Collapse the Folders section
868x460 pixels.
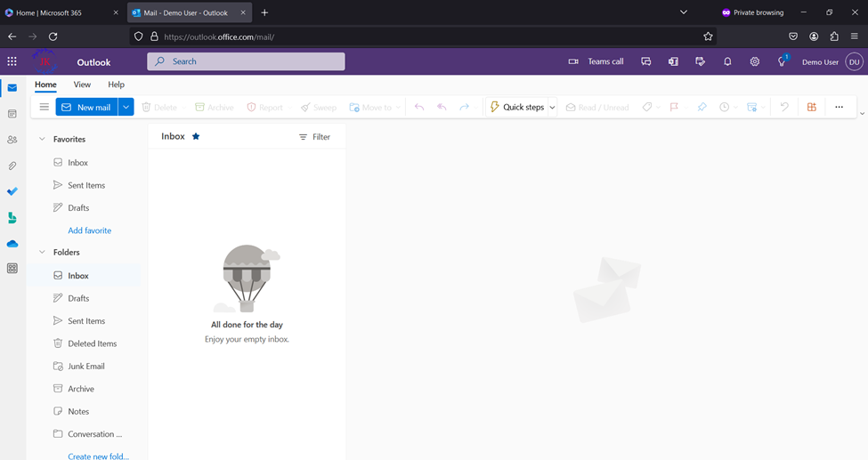point(42,252)
